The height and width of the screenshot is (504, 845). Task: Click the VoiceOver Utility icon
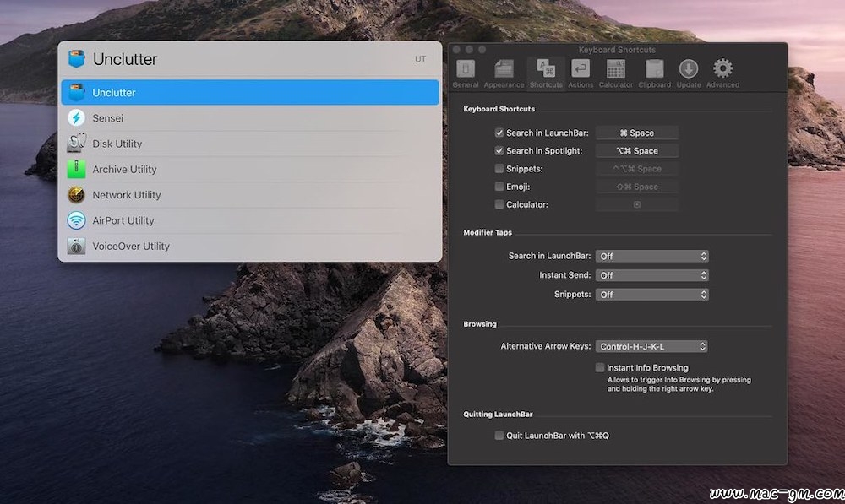(77, 246)
